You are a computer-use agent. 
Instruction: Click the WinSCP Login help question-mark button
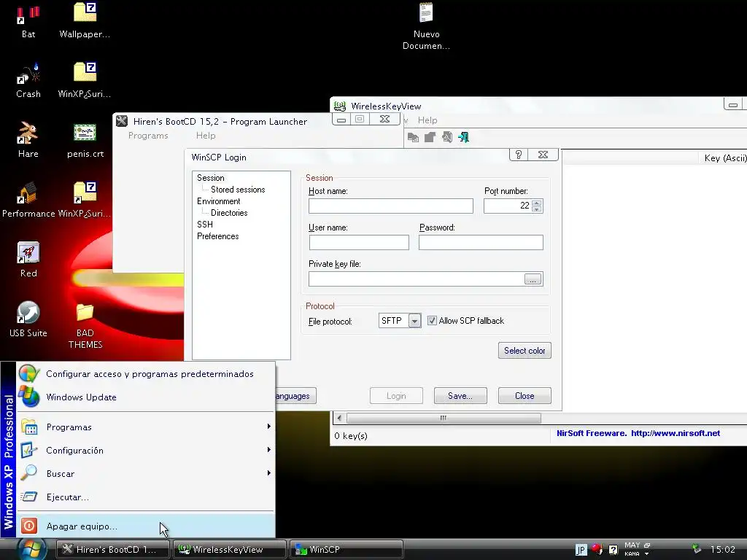(x=519, y=155)
